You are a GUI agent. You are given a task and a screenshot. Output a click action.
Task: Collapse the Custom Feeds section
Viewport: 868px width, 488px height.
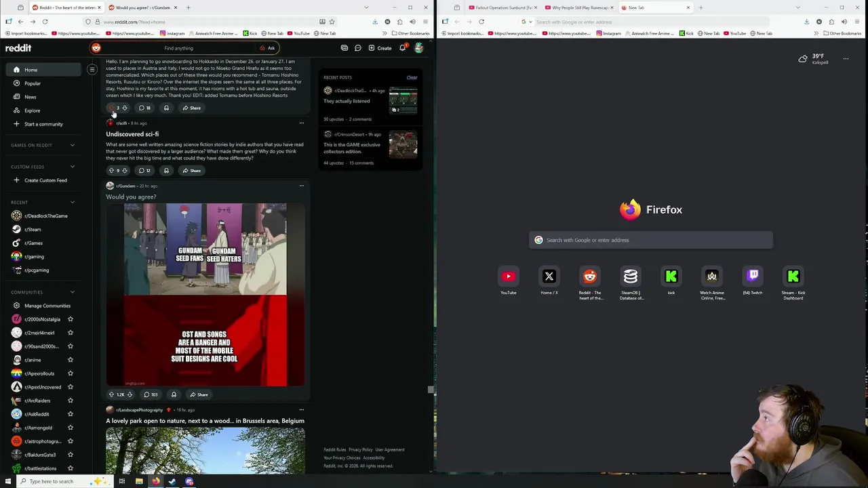click(73, 167)
